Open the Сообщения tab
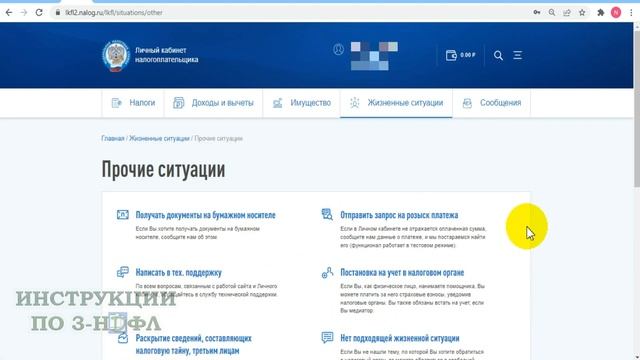 pos(491,103)
